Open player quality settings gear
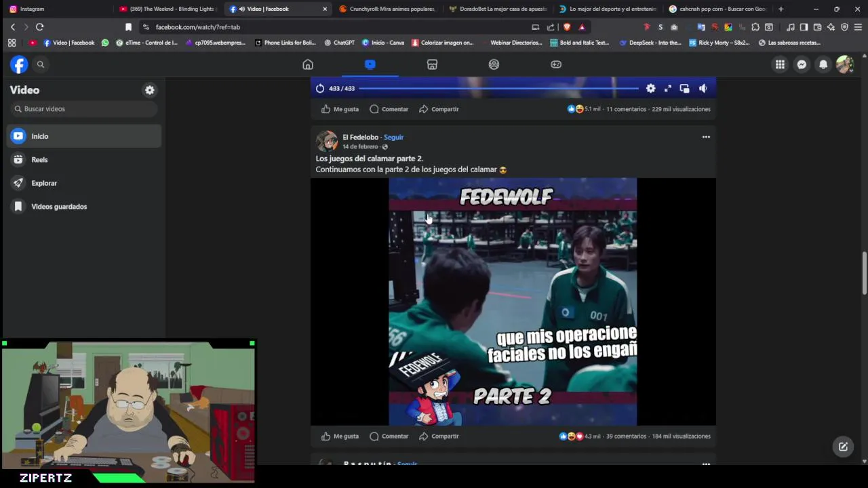868x488 pixels. point(650,88)
